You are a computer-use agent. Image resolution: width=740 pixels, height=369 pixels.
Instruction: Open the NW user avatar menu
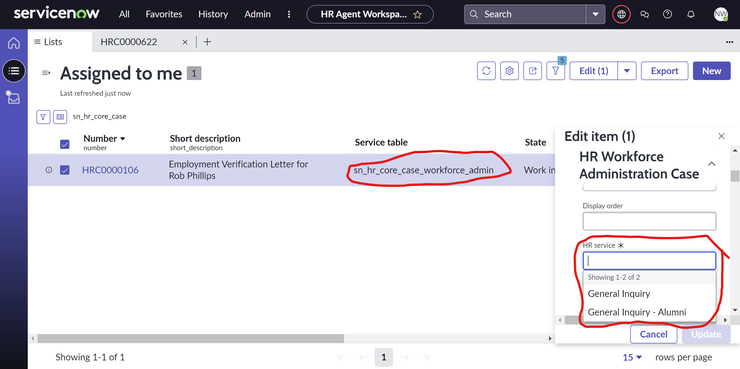(720, 14)
